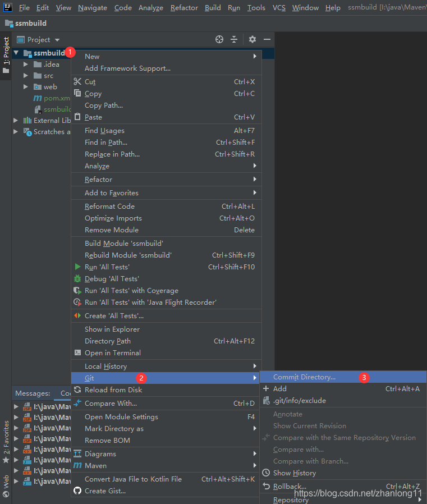This screenshot has height=504, width=427.
Task: Click the clock icon beside Show History
Action: 266,473
